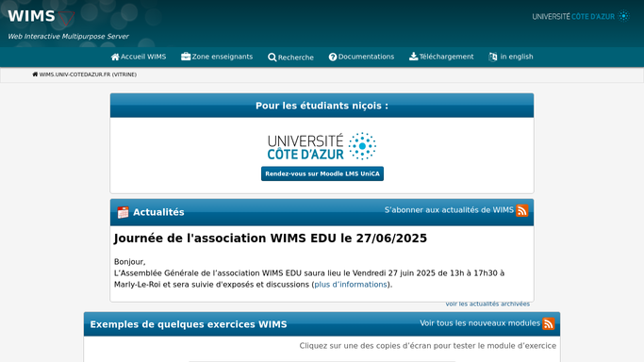Click the breadcrumb home icon
This screenshot has height=362, width=644.
coord(35,74)
